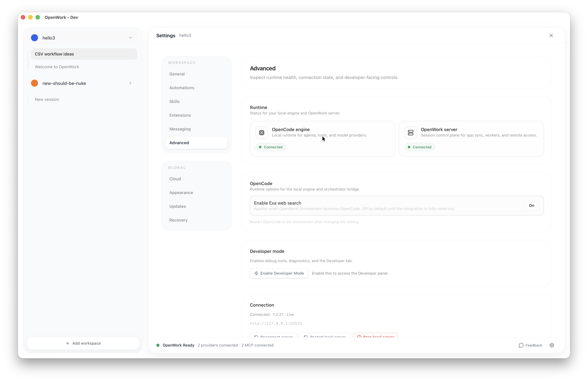Select the Extensions settings tab
Viewport: 588px width, 382px height.
(x=180, y=115)
